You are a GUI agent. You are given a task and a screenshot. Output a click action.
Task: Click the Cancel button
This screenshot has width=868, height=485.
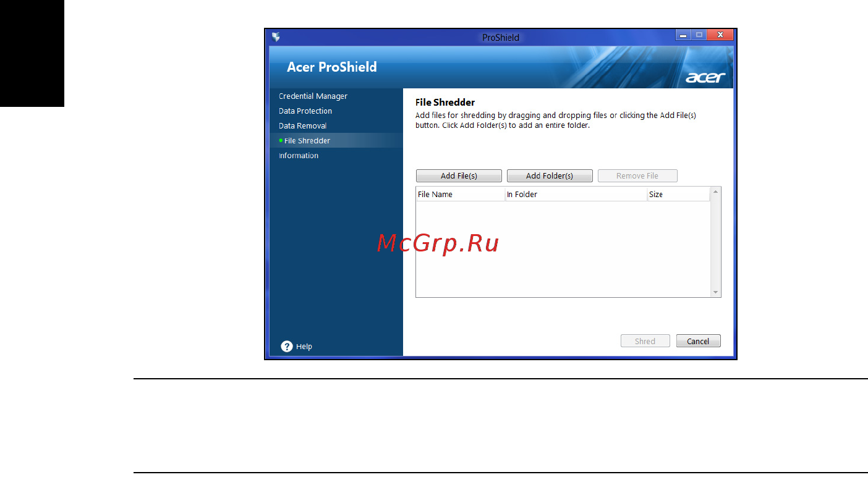click(x=698, y=341)
